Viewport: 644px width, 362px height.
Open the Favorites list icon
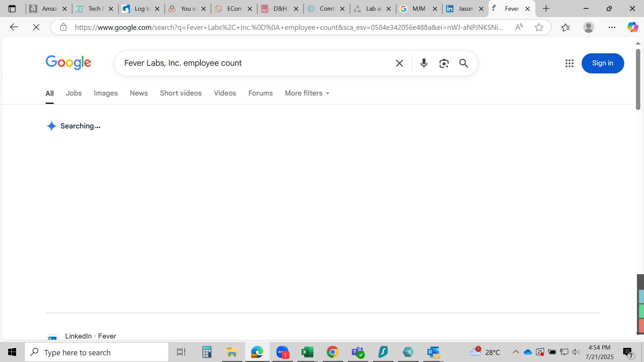pyautogui.click(x=566, y=27)
